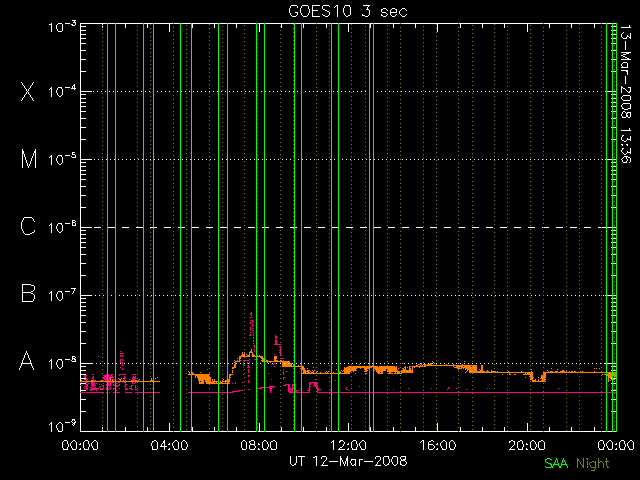
Task: Click the GOES10 3 sec plot title
Action: 348,11
